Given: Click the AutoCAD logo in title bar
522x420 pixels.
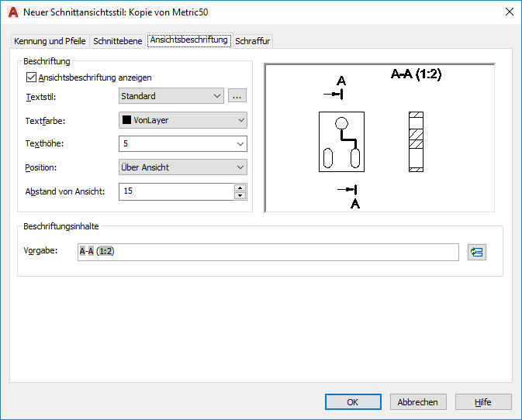Looking at the screenshot, I should click(13, 12).
